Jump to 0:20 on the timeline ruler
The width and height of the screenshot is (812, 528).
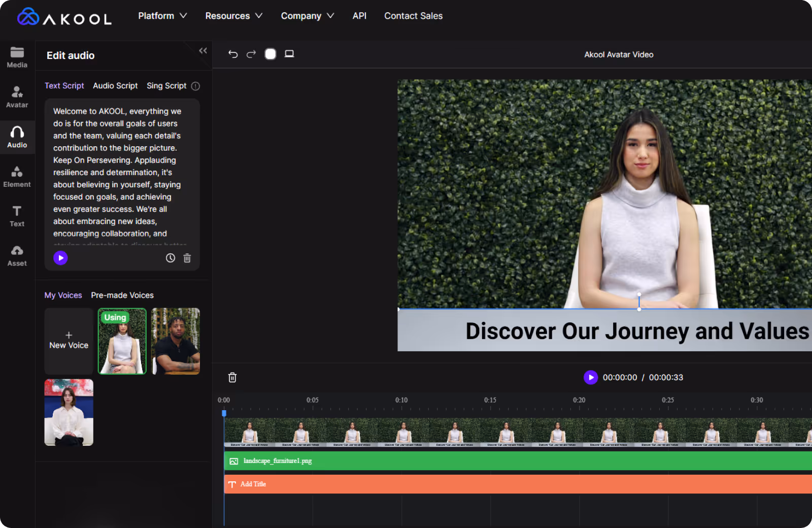tap(579, 400)
